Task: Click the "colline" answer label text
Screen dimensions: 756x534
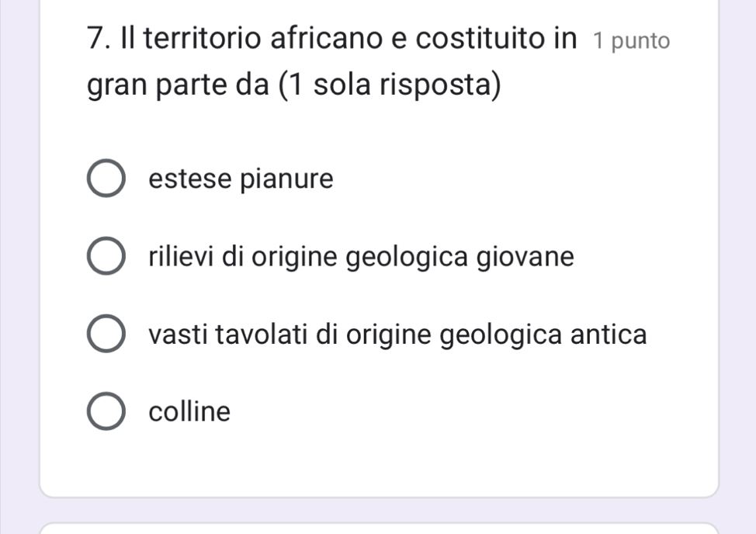Action: [190, 411]
